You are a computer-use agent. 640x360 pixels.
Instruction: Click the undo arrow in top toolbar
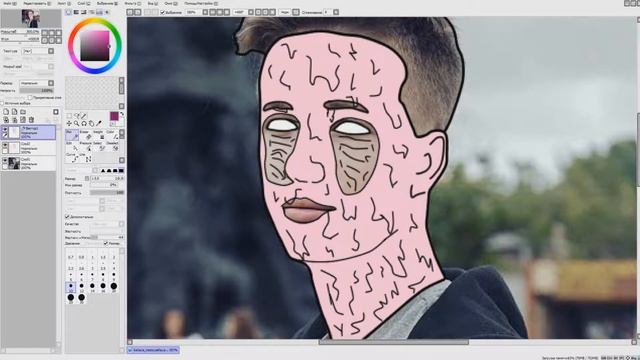coord(130,12)
